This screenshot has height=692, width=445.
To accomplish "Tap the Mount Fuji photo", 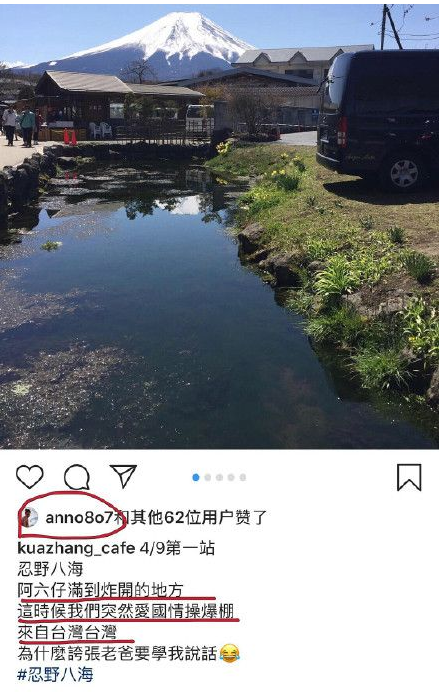I will click(219, 226).
